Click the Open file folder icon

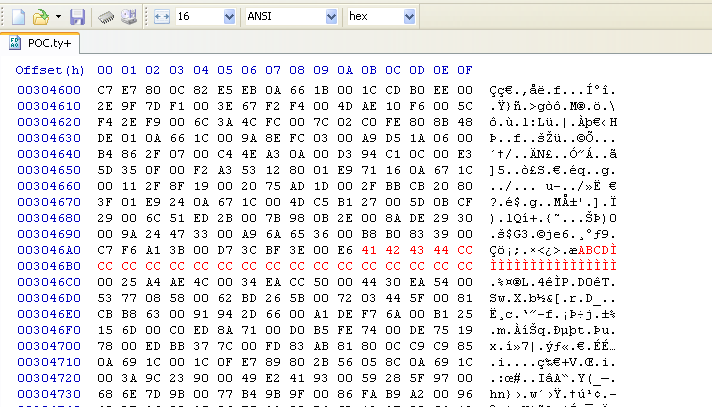click(40, 17)
